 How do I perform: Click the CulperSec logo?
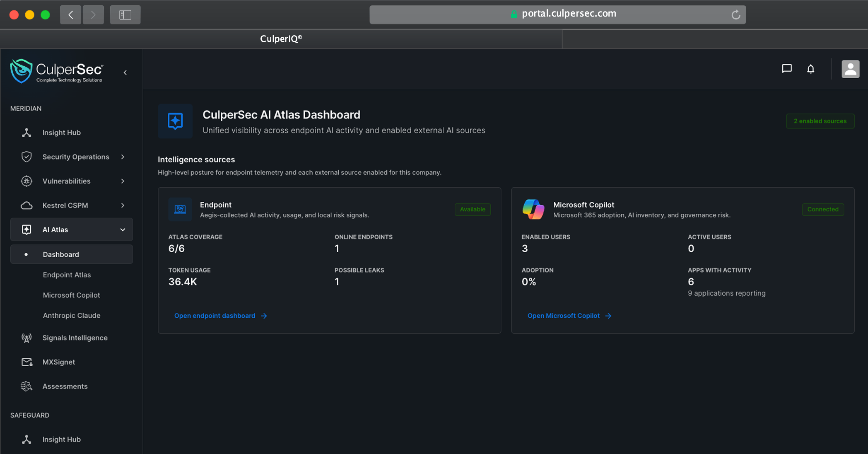click(57, 71)
